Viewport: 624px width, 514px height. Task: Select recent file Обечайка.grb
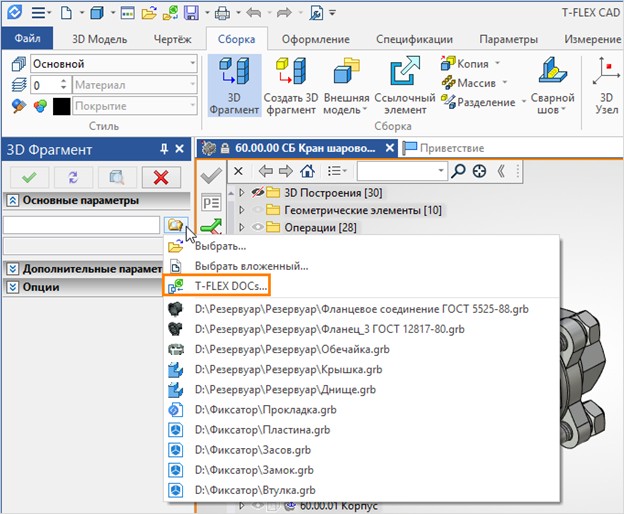[361, 349]
